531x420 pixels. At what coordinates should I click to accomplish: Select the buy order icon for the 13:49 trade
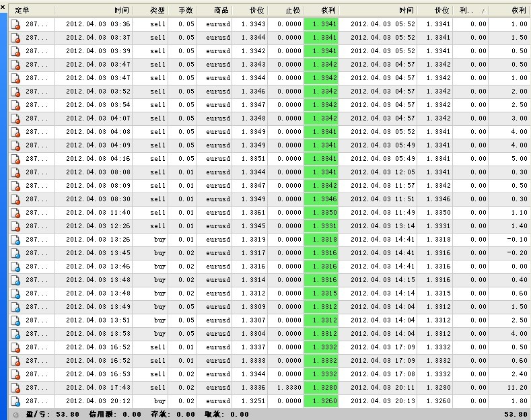[x=15, y=307]
